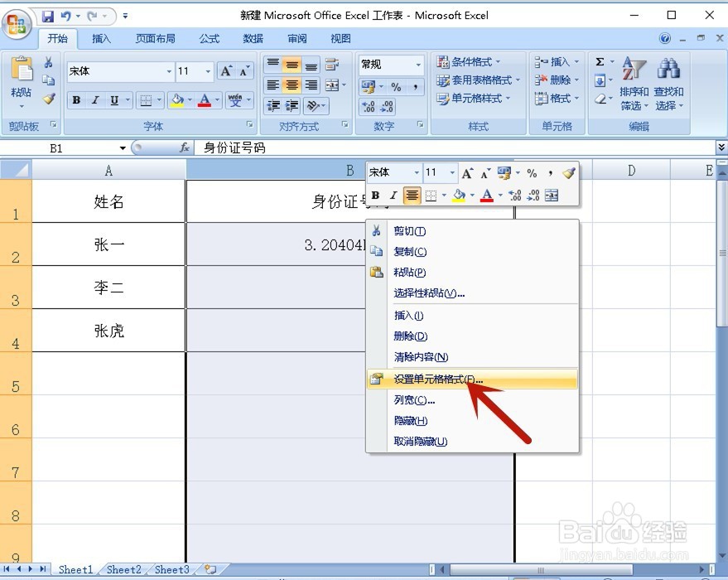Select column D header
This screenshot has height=580, width=728.
(x=631, y=171)
